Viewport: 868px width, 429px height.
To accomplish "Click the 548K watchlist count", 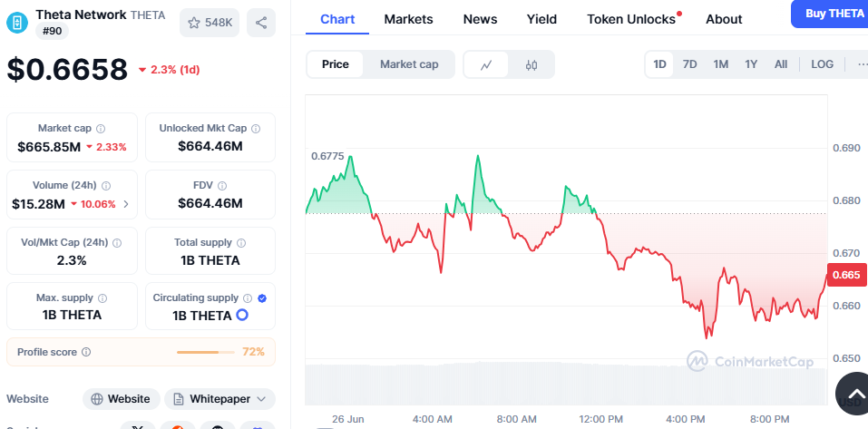I will coord(219,23).
